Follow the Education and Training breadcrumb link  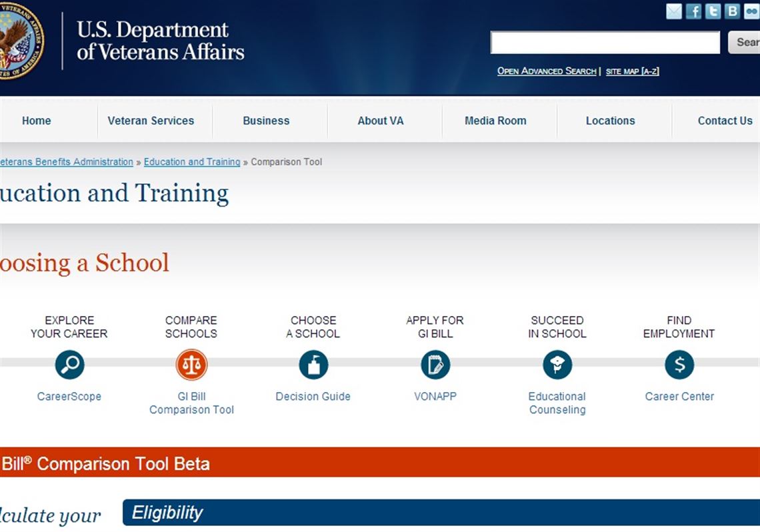tap(192, 162)
